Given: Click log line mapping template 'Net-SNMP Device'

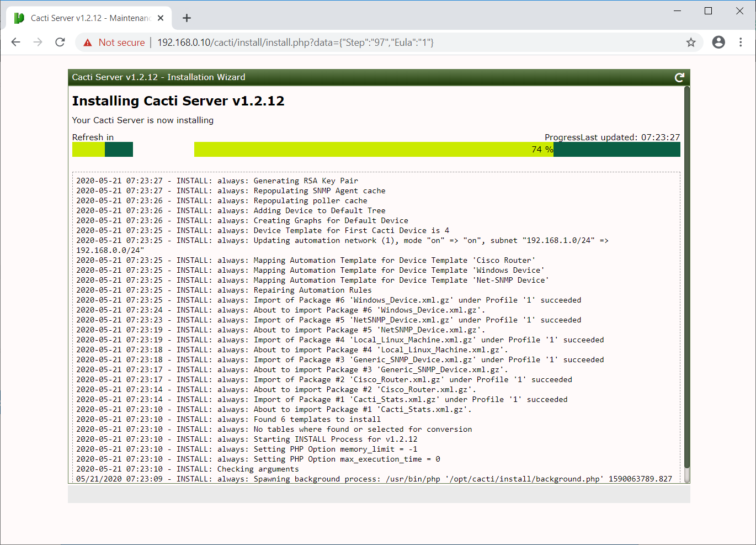Looking at the screenshot, I should [312, 281].
